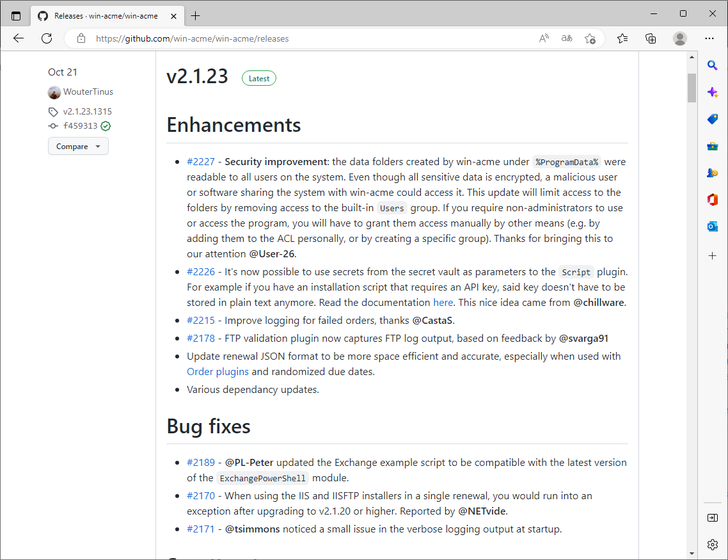Visit the @NETvide profile mention

point(482,511)
